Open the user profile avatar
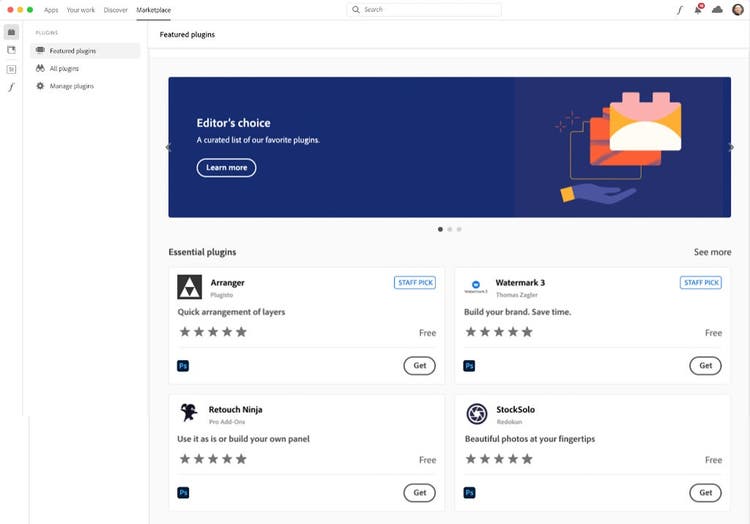Screen dimensions: 750x524 click(x=737, y=9)
